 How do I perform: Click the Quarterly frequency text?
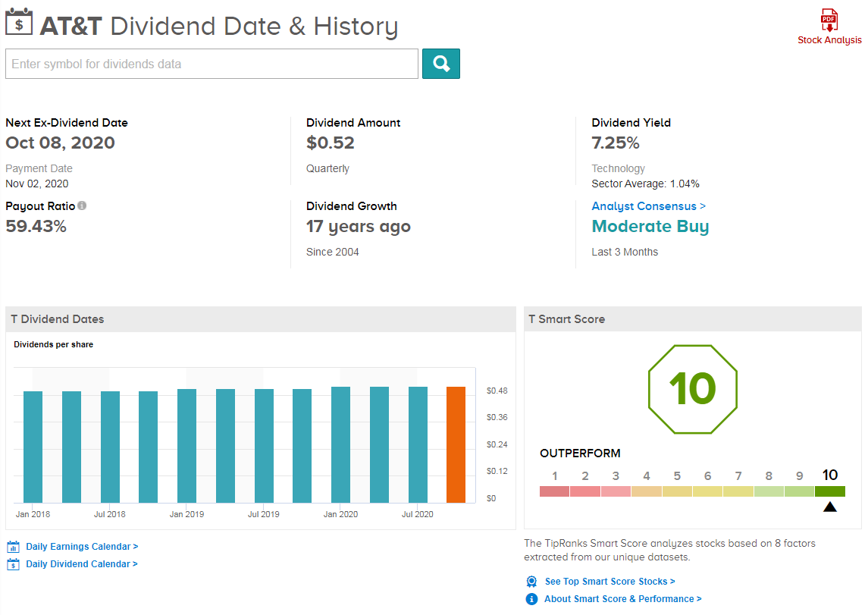327,168
